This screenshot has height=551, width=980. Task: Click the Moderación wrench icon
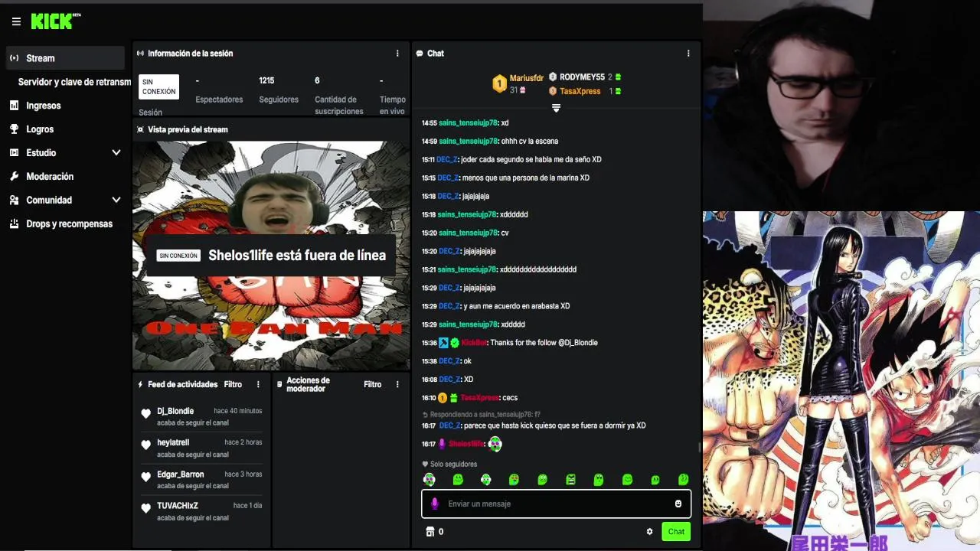14,177
